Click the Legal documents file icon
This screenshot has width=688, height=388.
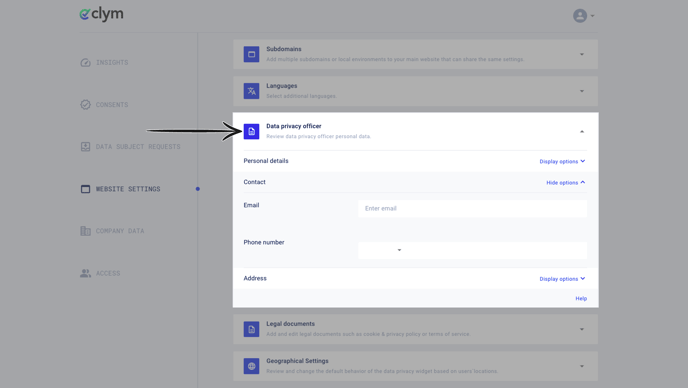[x=251, y=329]
